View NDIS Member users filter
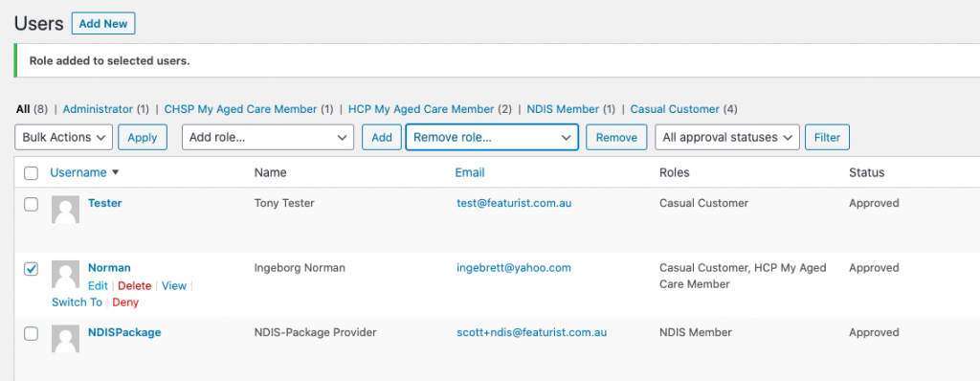This screenshot has width=980, height=381. coord(563,109)
